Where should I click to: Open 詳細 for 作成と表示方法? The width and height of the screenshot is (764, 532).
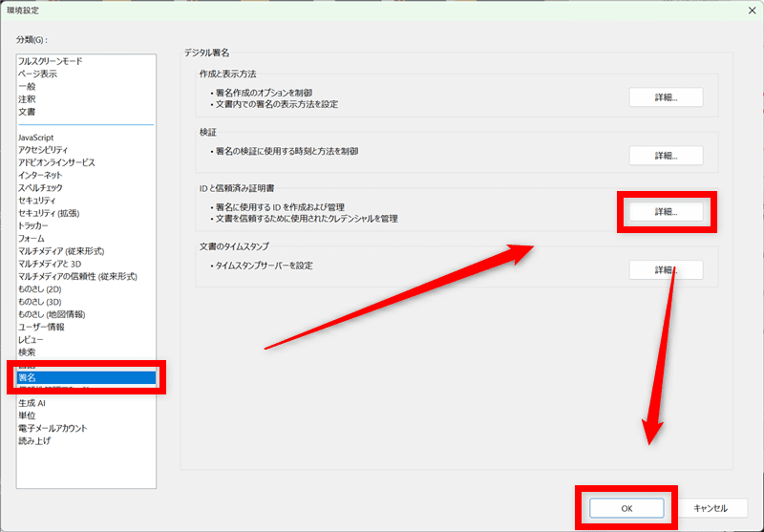[x=666, y=97]
